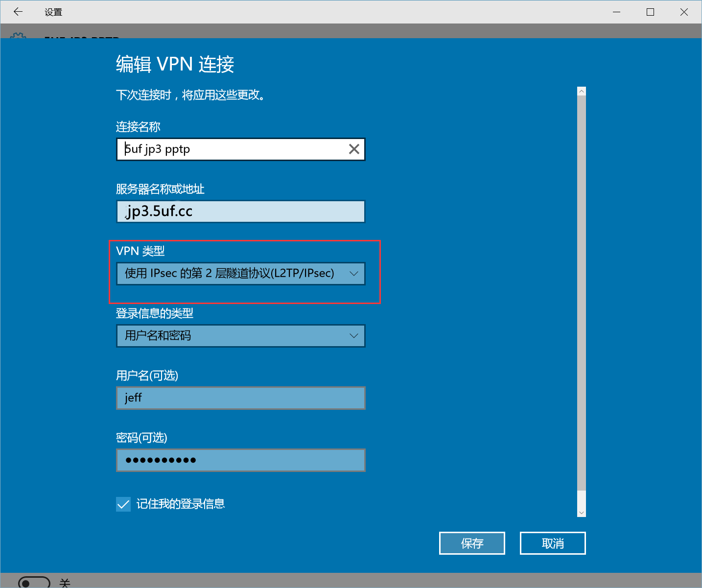The width and height of the screenshot is (702, 588).
Task: Click the 保存 button
Action: click(472, 543)
